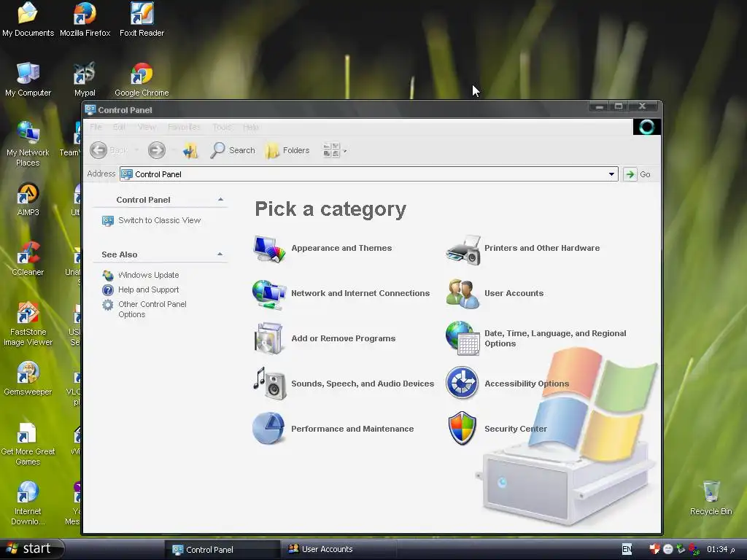Click inside the Address field
This screenshot has height=560, width=747.
[368, 174]
